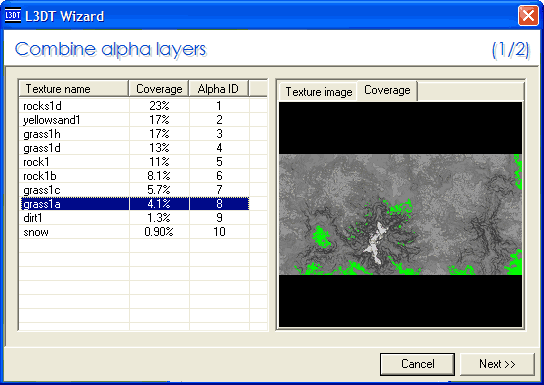Click the highlighted grass1a row
544x385 pixels.
pyautogui.click(x=135, y=204)
